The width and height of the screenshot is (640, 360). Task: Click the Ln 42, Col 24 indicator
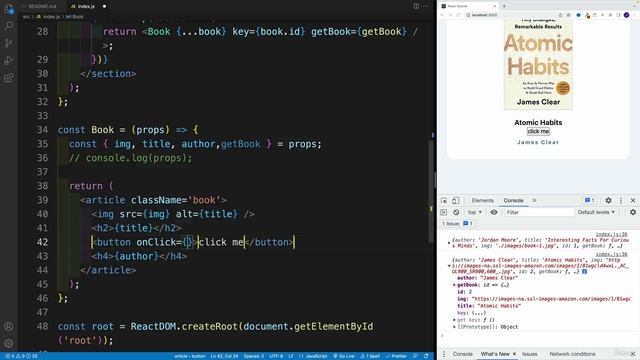(224, 356)
